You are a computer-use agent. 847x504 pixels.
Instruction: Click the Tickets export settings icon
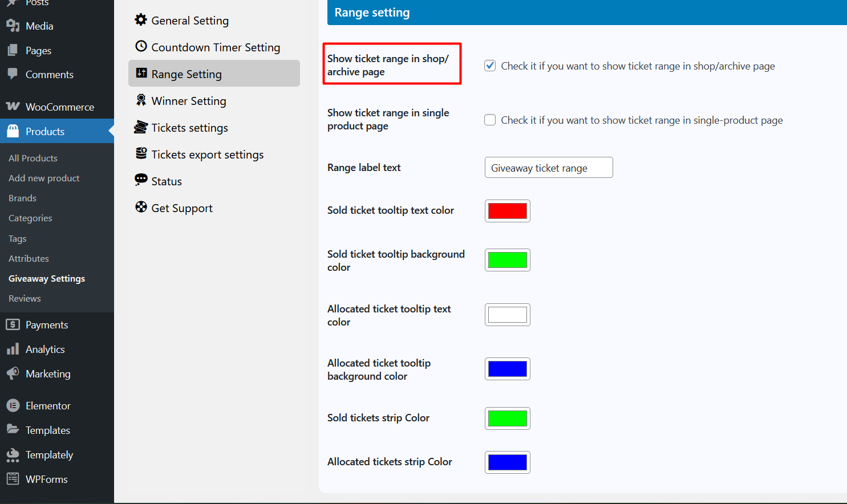tap(141, 153)
